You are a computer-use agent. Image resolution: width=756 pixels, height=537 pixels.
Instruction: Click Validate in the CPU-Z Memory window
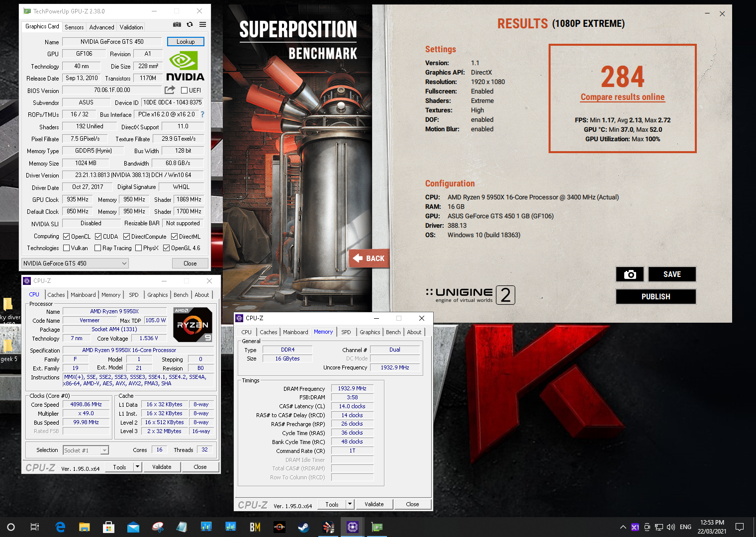(x=374, y=504)
